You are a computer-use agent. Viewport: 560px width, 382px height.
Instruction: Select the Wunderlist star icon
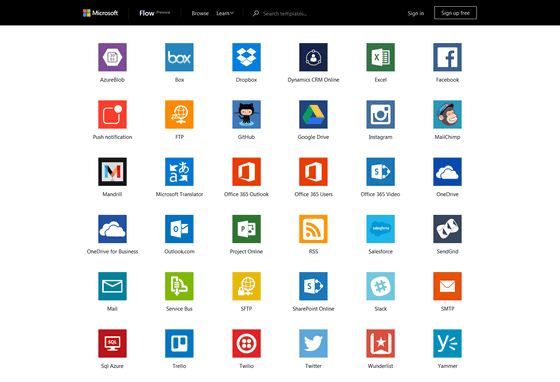click(380, 343)
